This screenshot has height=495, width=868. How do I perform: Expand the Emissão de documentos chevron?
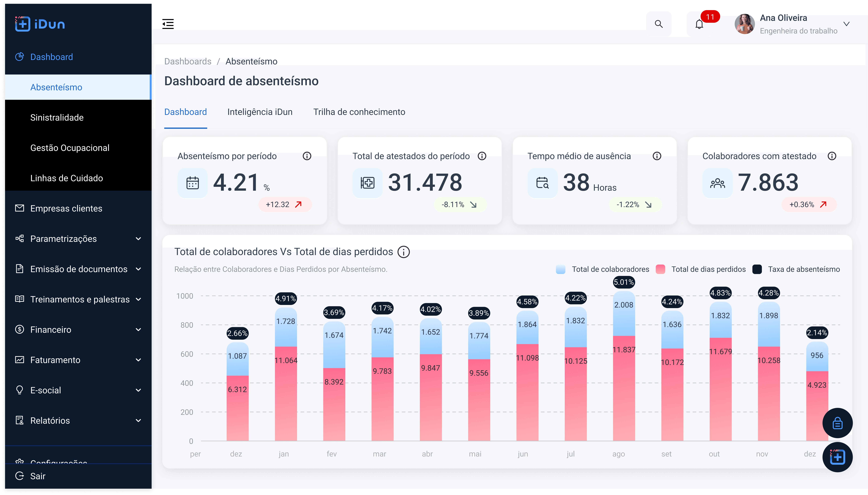138,269
